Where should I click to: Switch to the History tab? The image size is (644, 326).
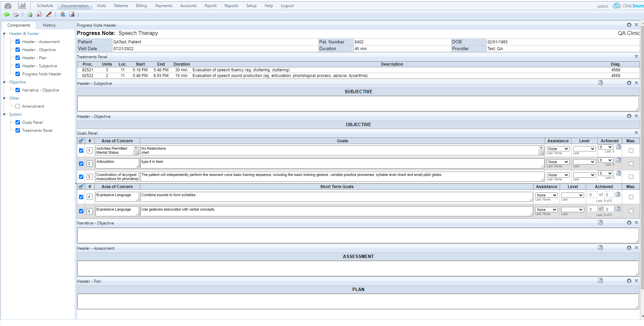[49, 25]
